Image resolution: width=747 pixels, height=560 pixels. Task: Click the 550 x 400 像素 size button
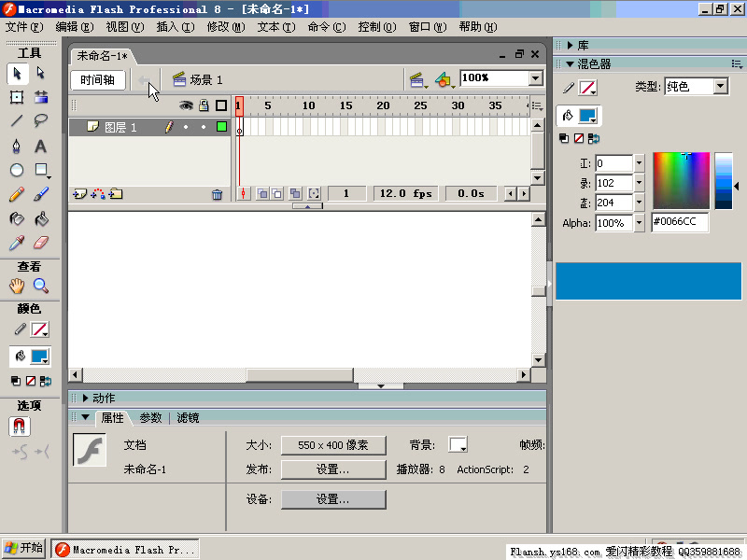(x=333, y=445)
